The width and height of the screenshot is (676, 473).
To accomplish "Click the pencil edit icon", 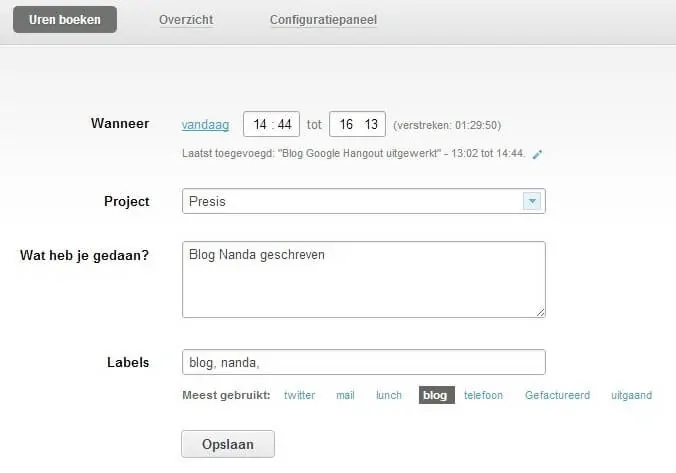I will tap(537, 154).
